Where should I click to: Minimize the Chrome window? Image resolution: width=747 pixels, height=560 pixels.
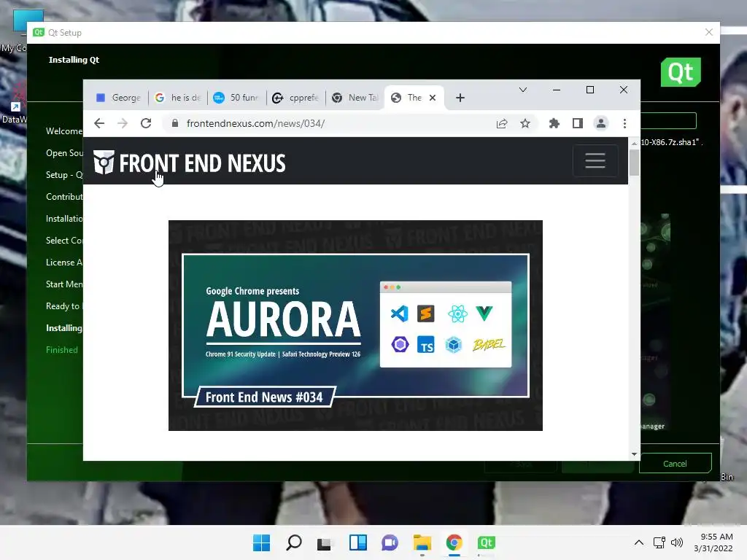556,90
